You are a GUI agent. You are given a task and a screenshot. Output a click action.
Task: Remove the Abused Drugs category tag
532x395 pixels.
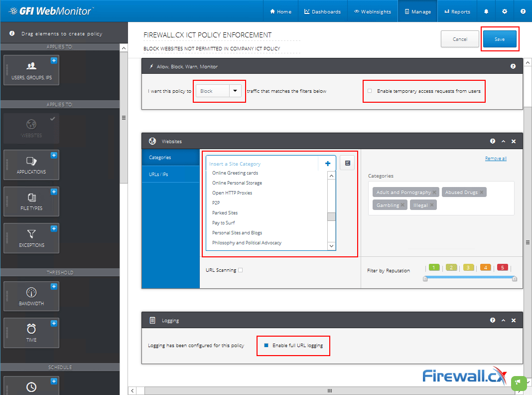tap(481, 192)
